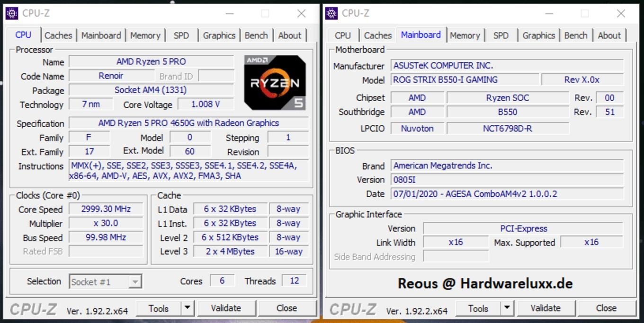Click LPCIO value NCT6798D-R
Screen dimensions: 644x323
pos(508,128)
